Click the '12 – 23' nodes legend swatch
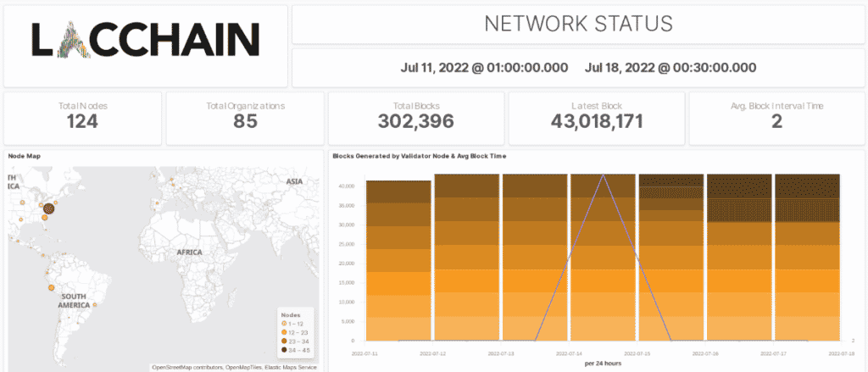The height and width of the screenshot is (372, 868). pos(285,331)
